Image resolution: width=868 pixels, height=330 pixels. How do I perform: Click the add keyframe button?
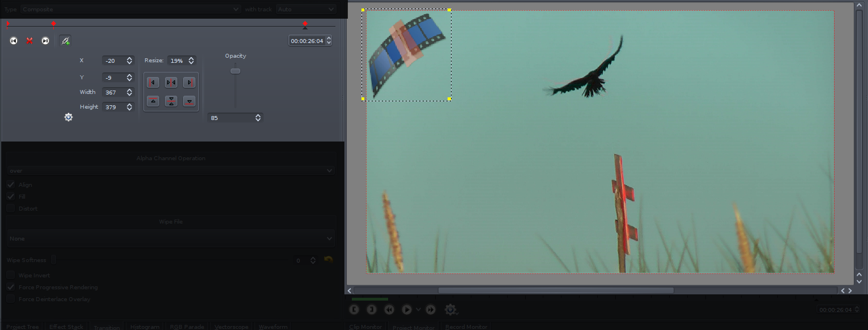click(66, 41)
